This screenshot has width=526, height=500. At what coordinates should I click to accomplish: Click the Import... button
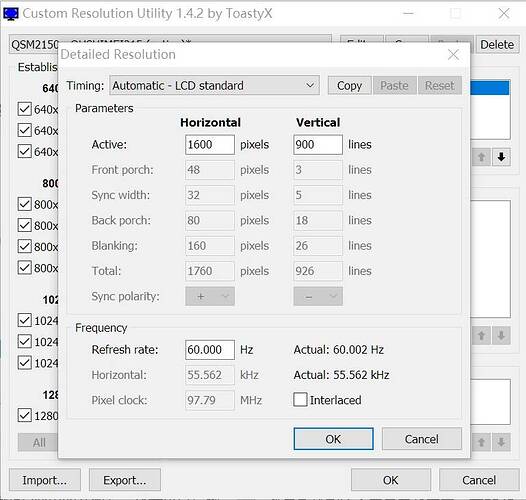pyautogui.click(x=45, y=480)
